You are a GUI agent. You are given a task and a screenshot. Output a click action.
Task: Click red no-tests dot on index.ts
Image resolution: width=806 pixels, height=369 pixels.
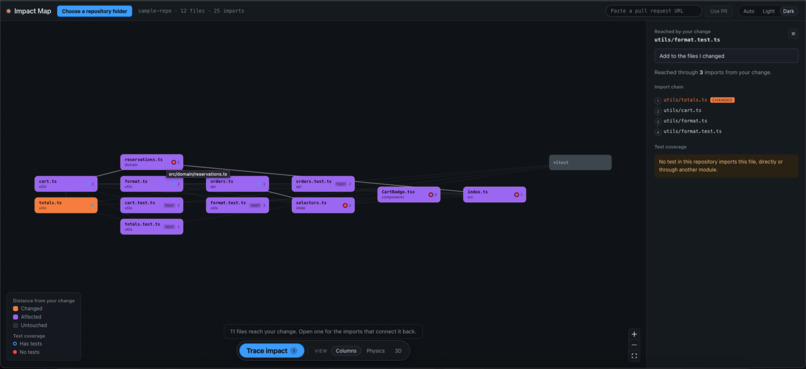(517, 194)
